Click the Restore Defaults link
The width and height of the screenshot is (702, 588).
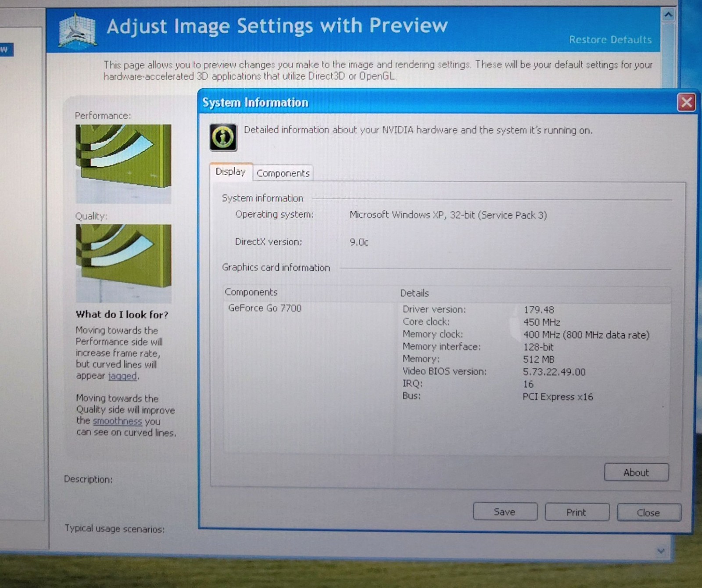pos(610,39)
